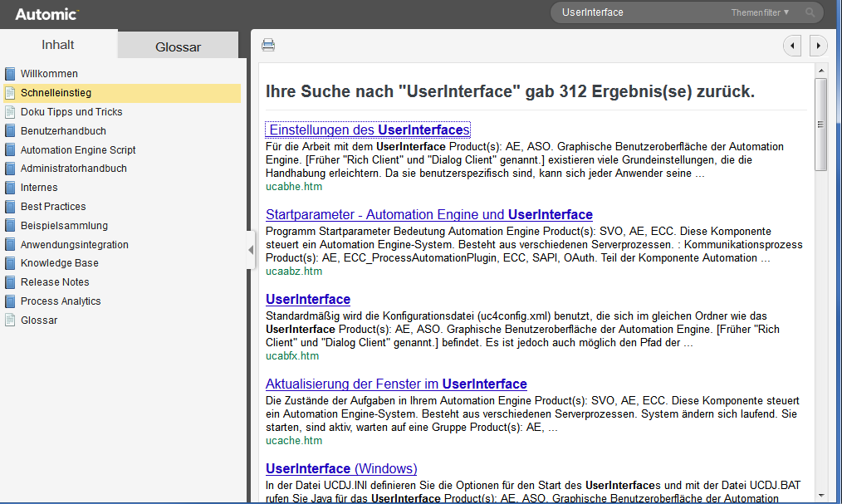Viewport: 842px width, 504px height.
Task: Click the page icon beside Doku Tipps und Tricks
Action: (10, 111)
